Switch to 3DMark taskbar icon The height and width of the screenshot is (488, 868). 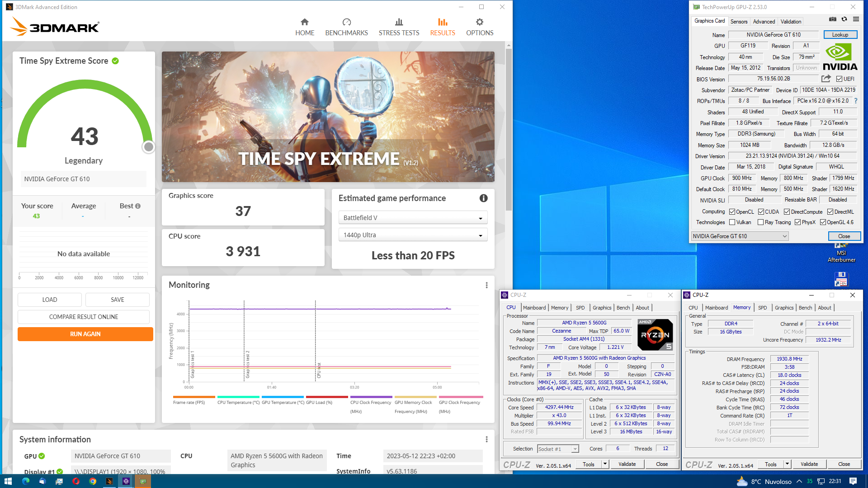(x=109, y=481)
